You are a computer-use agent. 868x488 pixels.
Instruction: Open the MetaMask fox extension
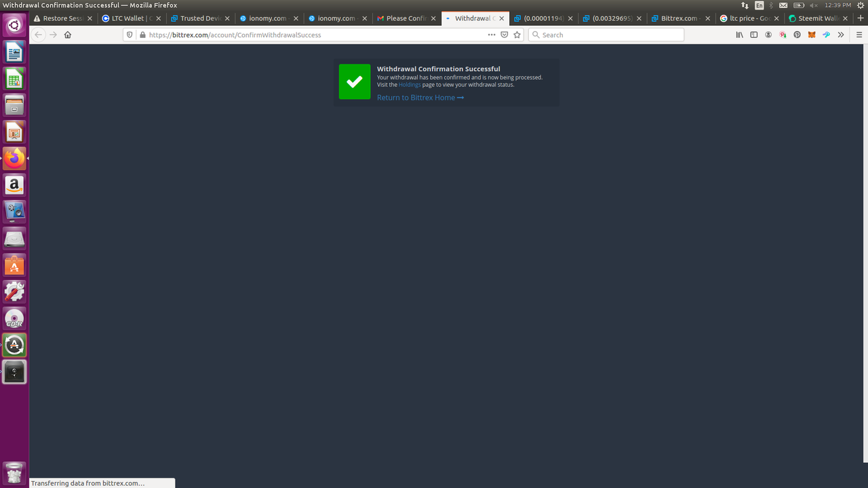point(812,35)
